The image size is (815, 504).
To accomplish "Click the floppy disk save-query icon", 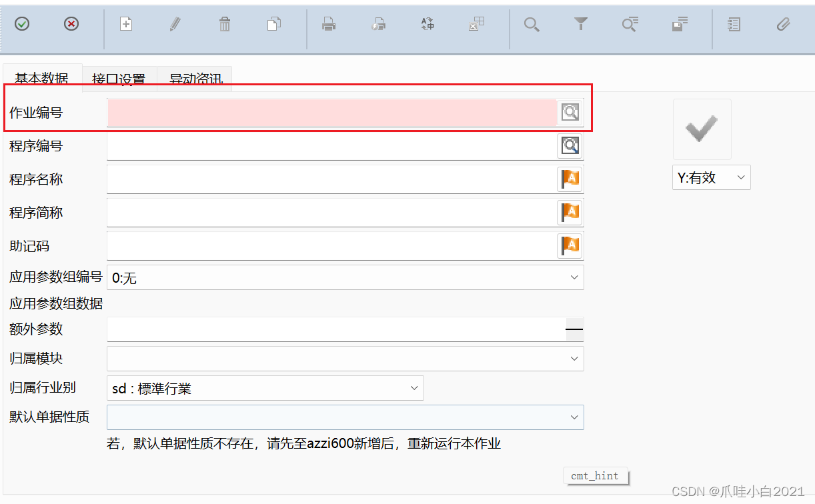I will (x=680, y=25).
